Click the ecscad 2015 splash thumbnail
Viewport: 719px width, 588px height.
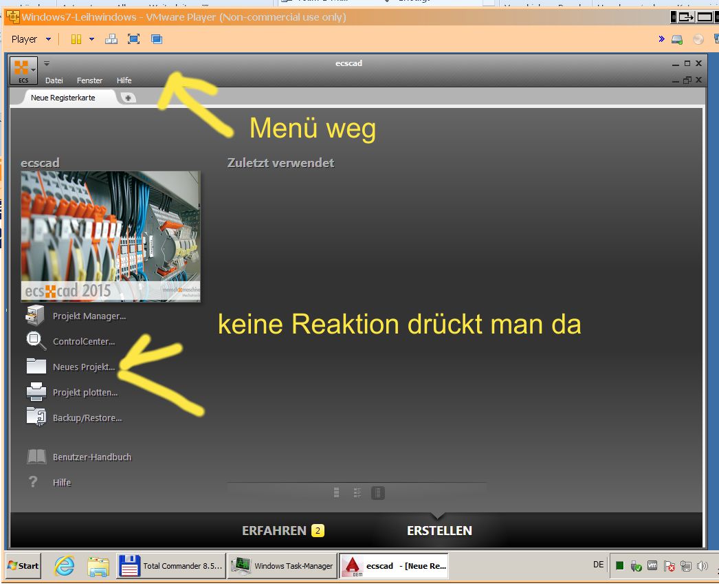click(111, 236)
